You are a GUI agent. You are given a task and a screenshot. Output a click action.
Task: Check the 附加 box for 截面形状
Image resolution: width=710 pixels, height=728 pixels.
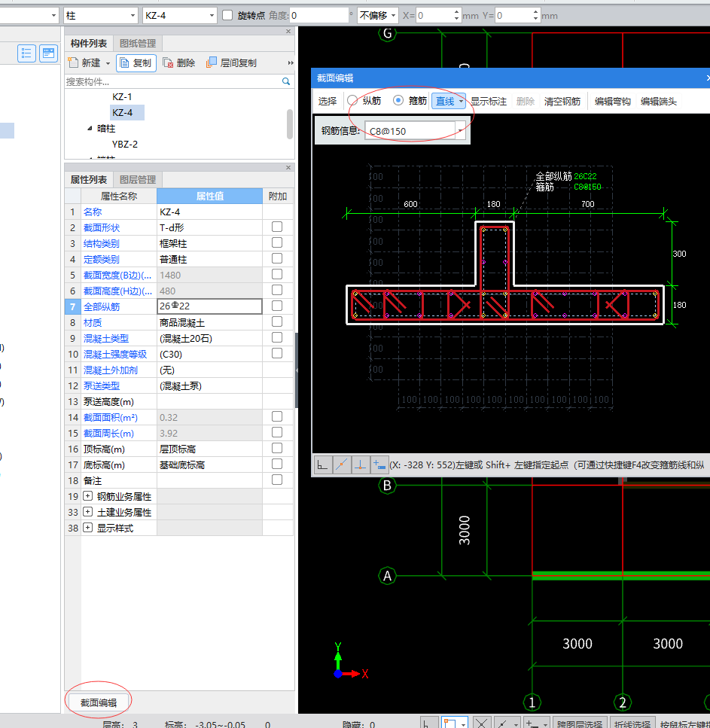tap(277, 227)
